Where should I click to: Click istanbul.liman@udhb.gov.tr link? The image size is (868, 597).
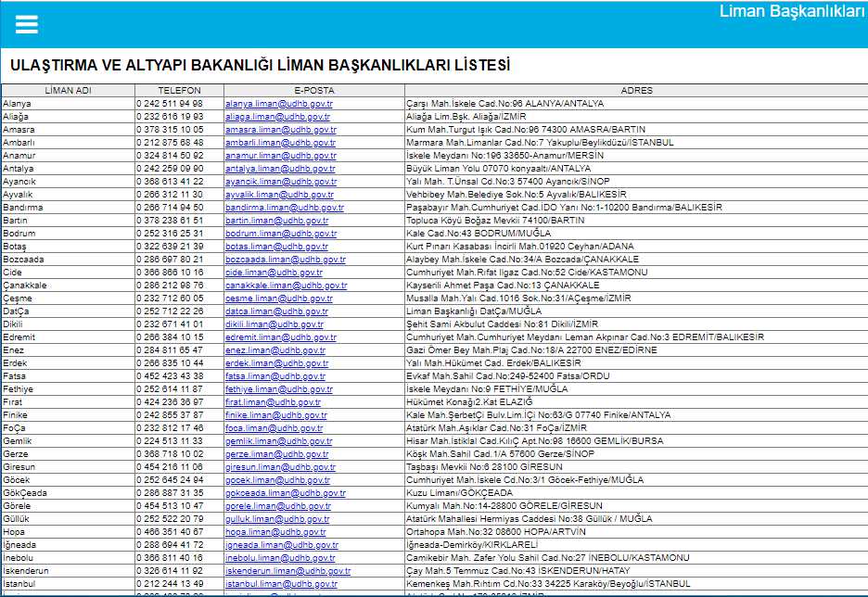point(281,584)
